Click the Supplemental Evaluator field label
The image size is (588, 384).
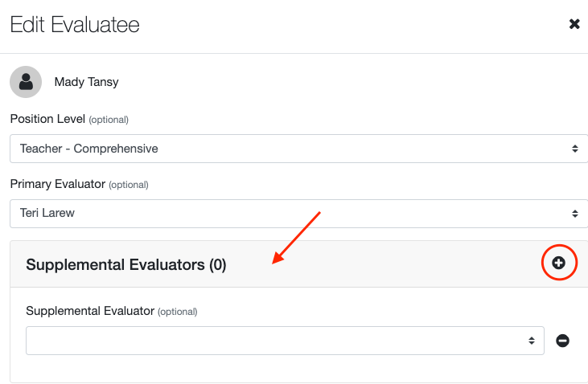(x=89, y=311)
